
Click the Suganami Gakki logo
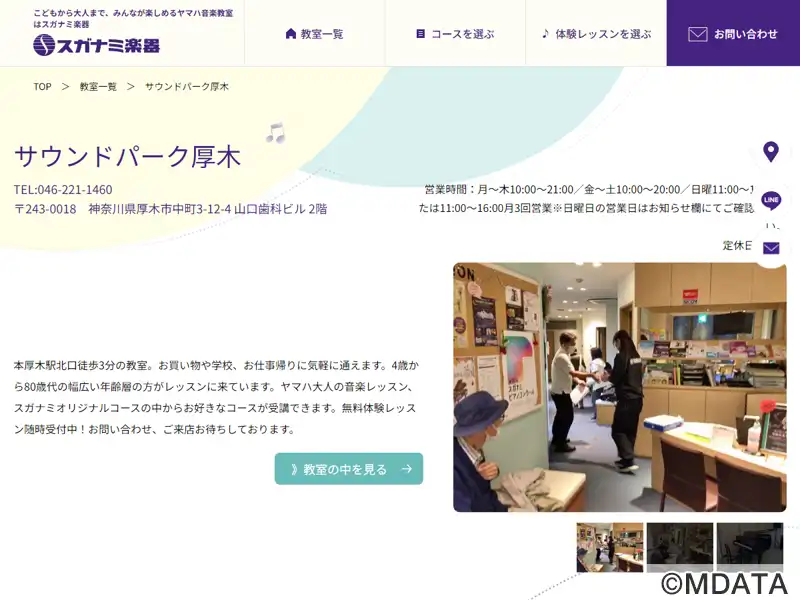96,45
